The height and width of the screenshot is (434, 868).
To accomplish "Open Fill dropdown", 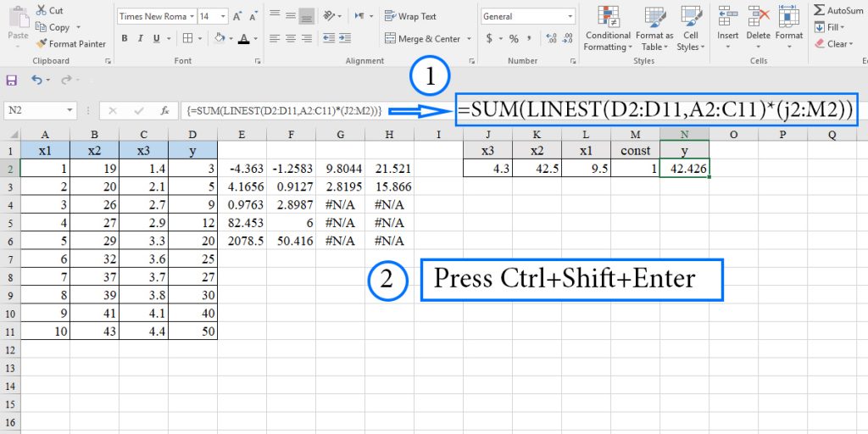I will (x=829, y=27).
